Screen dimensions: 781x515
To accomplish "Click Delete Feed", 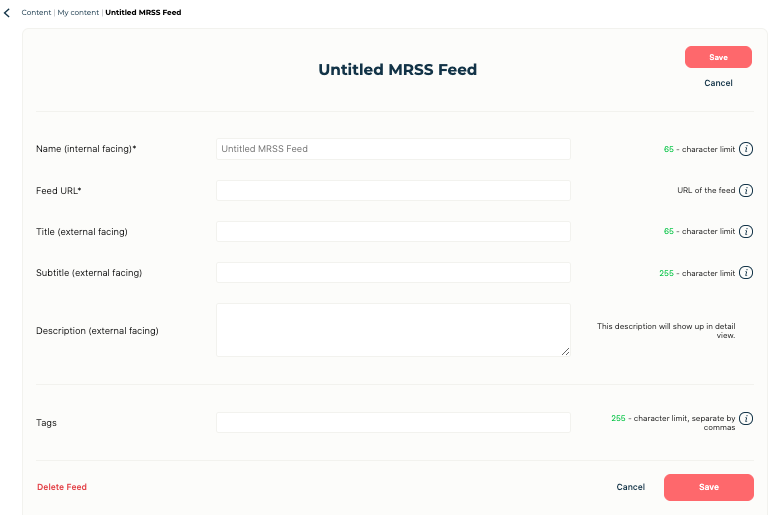I will point(62,487).
